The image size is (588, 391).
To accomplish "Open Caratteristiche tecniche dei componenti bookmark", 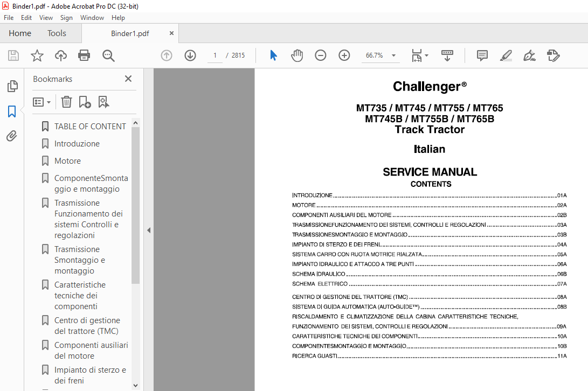I will [x=80, y=296].
